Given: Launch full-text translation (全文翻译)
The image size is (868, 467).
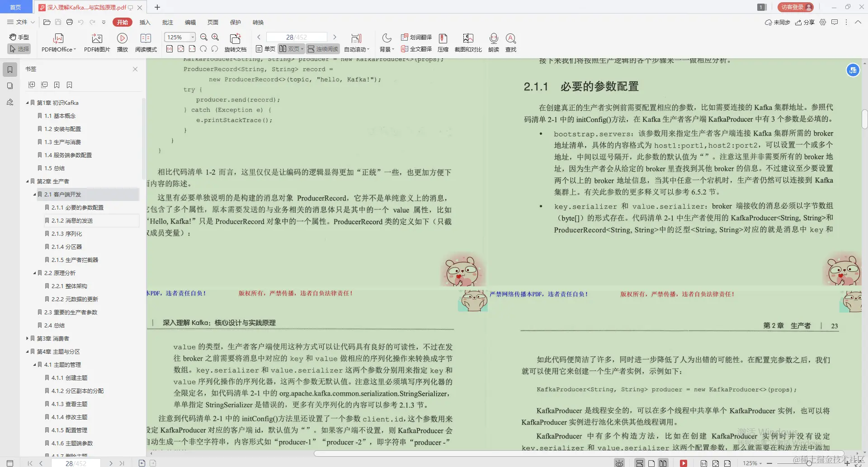Looking at the screenshot, I should pos(415,49).
